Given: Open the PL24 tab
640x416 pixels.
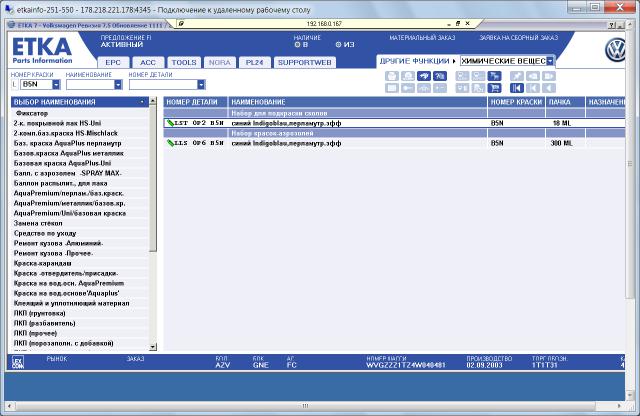Looking at the screenshot, I should pyautogui.click(x=255, y=62).
